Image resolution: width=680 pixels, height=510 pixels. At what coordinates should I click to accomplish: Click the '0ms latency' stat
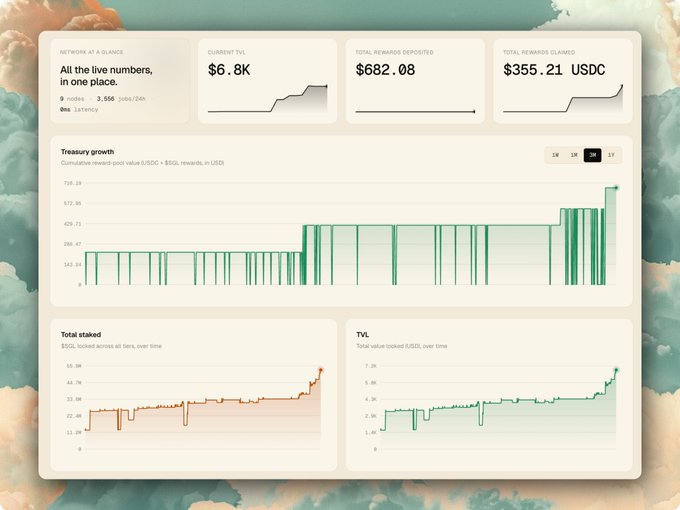(x=79, y=110)
